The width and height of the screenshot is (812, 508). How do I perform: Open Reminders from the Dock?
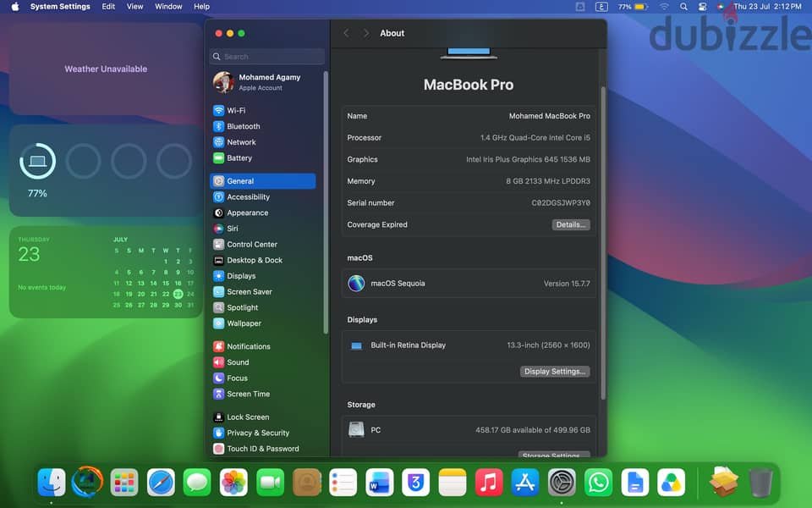[343, 482]
